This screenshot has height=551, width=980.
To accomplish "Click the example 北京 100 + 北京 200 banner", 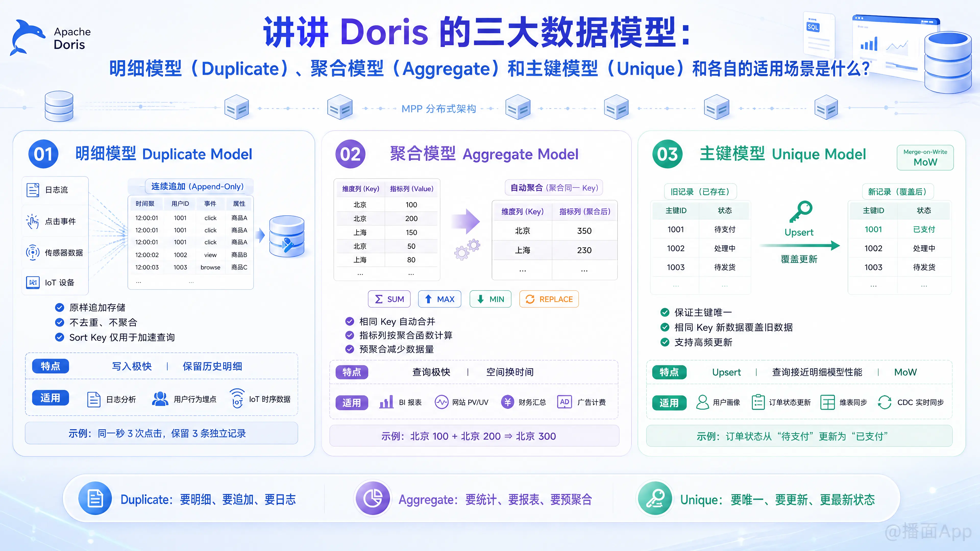I will (x=474, y=436).
